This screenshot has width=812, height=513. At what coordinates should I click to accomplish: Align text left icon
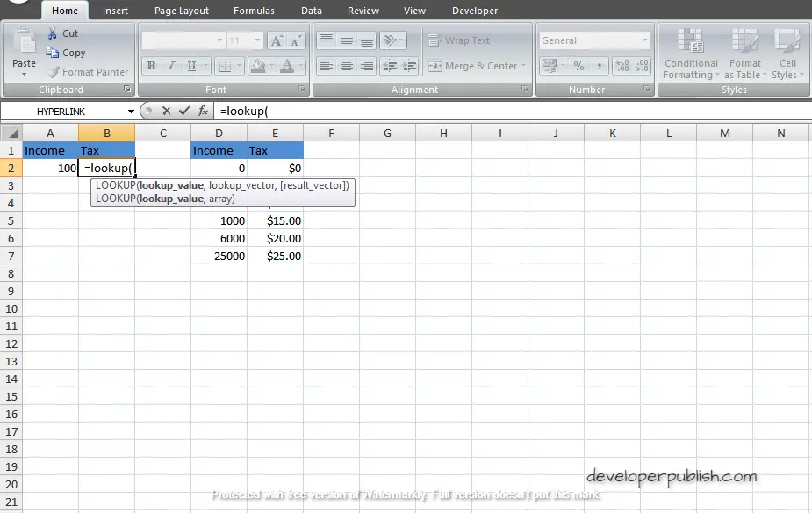click(327, 66)
